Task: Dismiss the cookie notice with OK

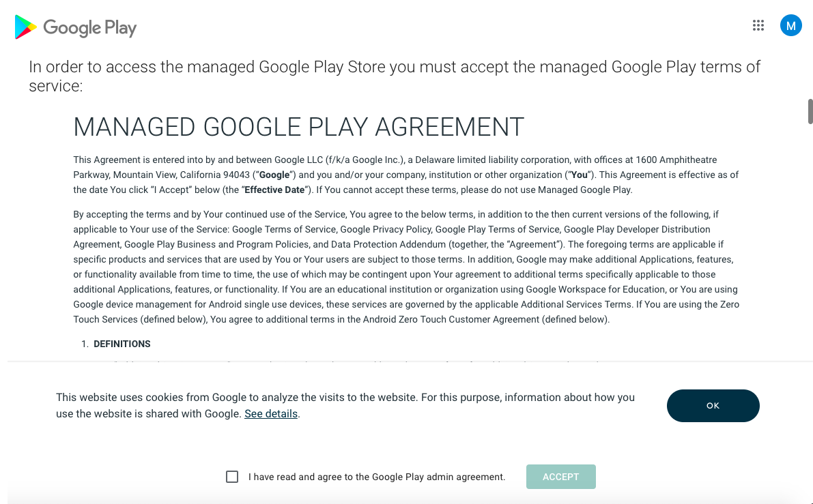Action: [x=713, y=406]
